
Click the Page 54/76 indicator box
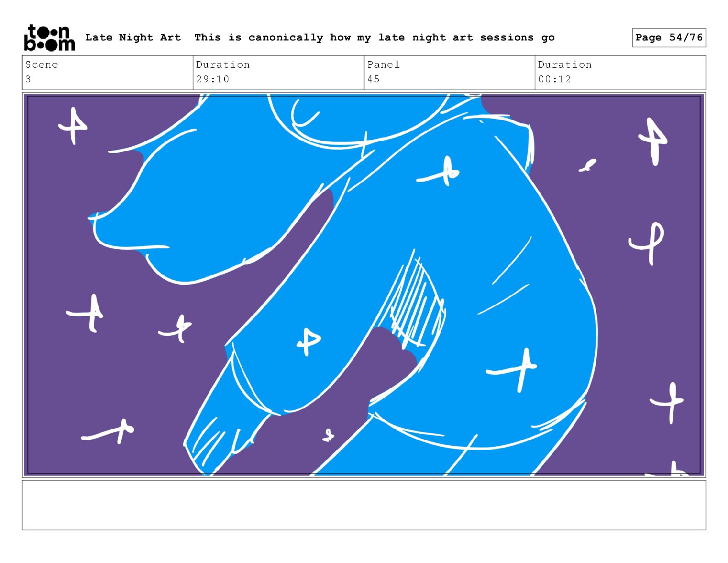(669, 38)
